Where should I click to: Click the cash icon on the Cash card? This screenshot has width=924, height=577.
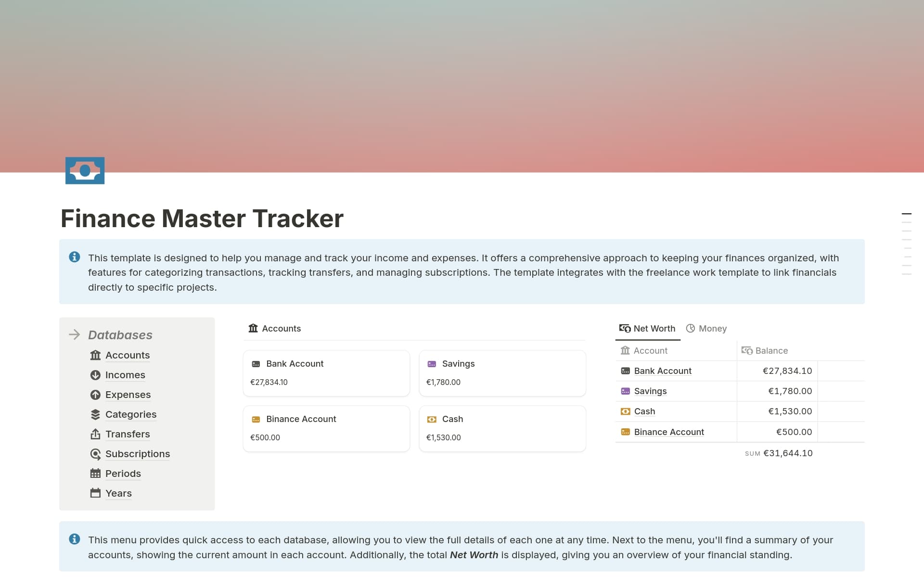tap(432, 419)
